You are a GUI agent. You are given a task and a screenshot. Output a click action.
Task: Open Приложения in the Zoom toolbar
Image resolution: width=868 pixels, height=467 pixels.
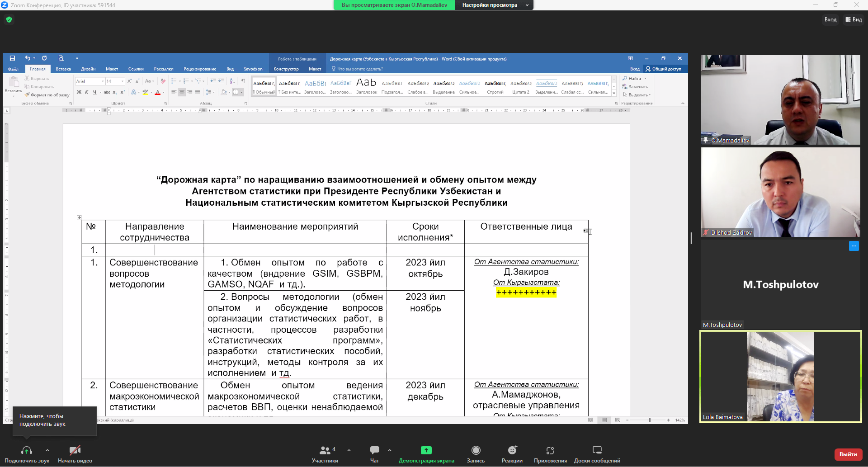point(550,451)
